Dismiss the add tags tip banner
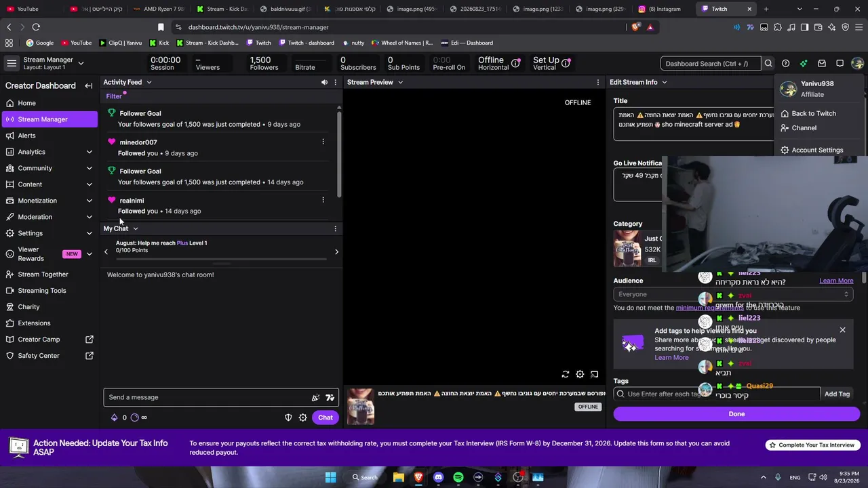Image resolution: width=868 pixels, height=488 pixels. [842, 330]
